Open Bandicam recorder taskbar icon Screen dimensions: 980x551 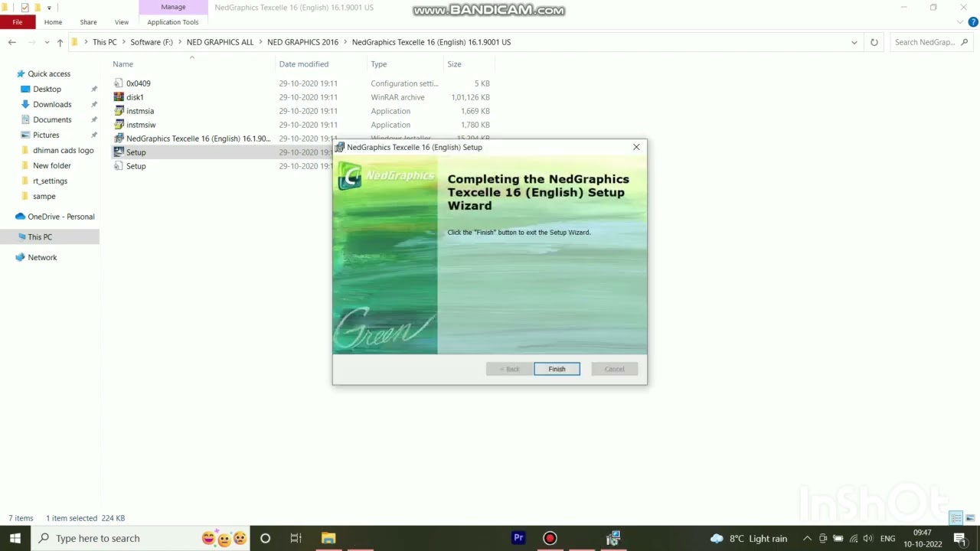pyautogui.click(x=550, y=538)
